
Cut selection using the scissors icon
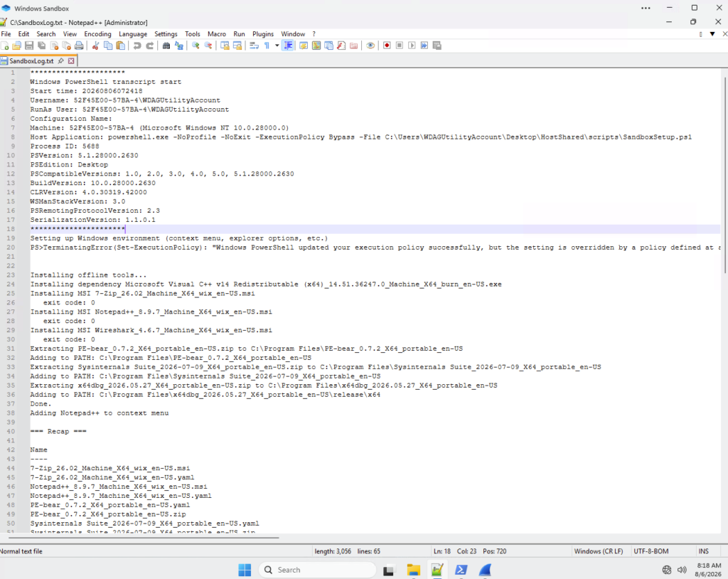(95, 46)
